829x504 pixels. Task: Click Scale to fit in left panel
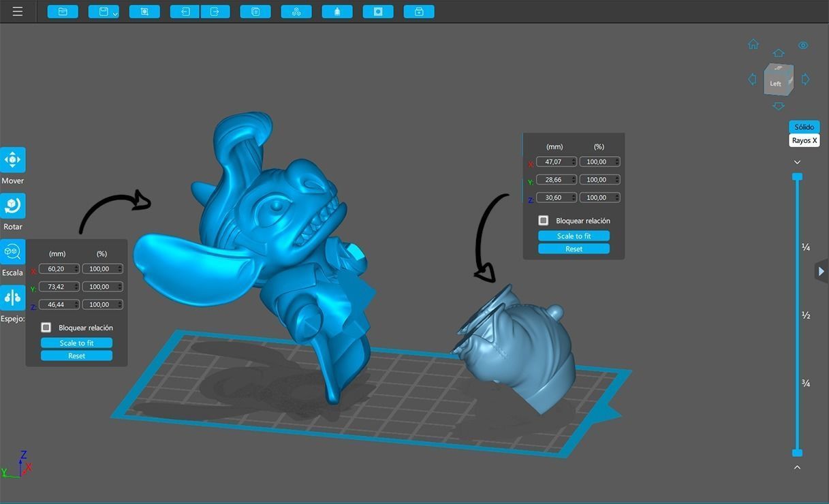click(76, 343)
